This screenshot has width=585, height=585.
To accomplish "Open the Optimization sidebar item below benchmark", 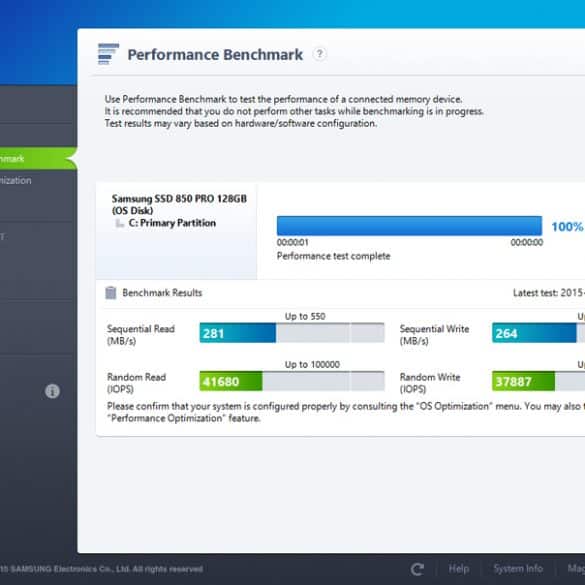I will [x=16, y=181].
